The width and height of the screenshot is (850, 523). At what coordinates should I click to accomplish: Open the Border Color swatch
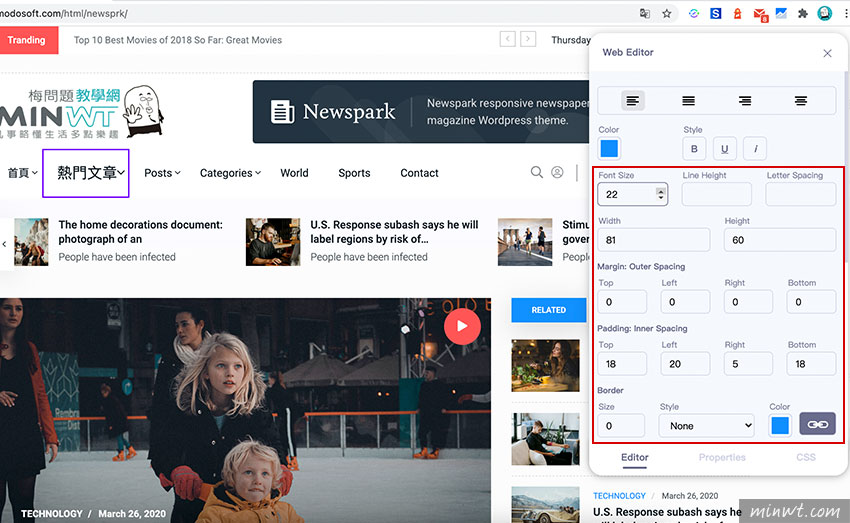click(780, 425)
